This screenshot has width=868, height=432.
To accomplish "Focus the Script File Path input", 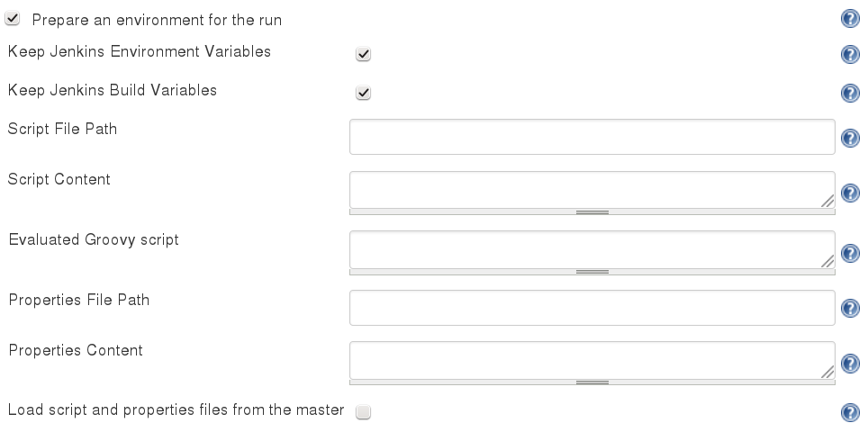I will [592, 137].
